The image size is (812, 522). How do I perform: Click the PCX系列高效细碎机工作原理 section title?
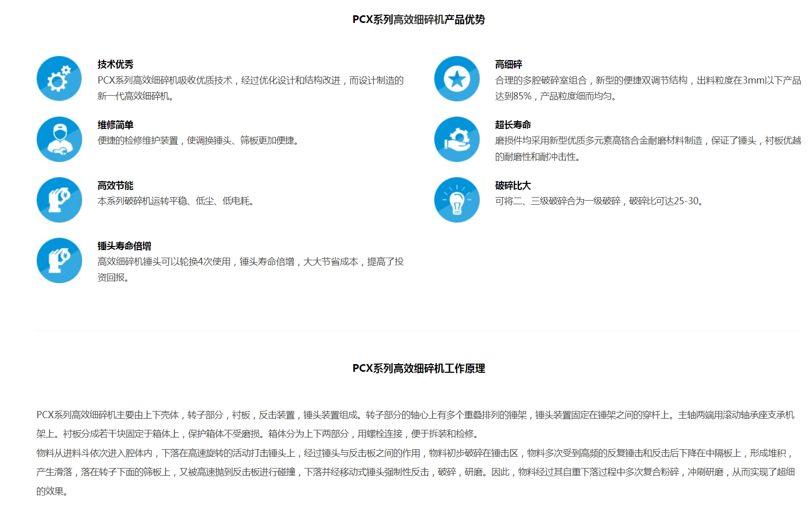[418, 369]
